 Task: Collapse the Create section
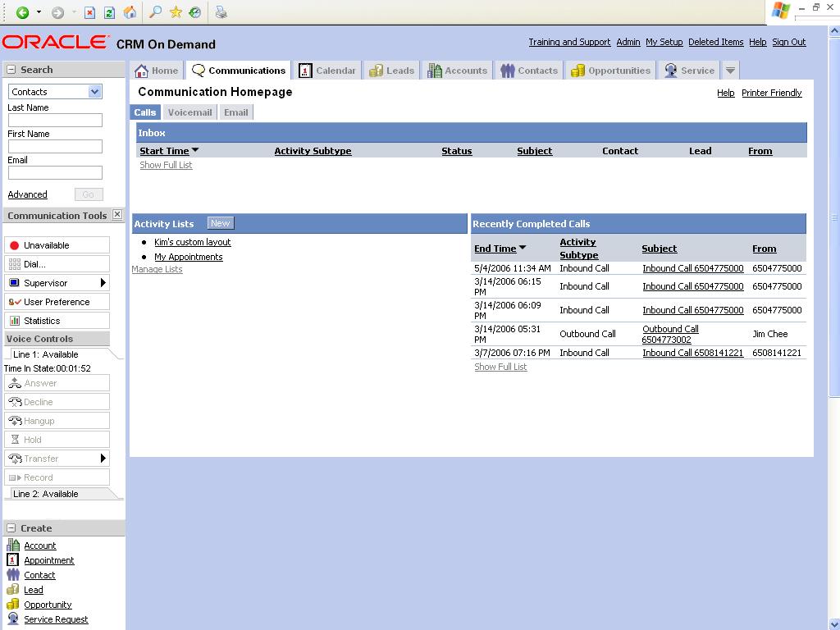click(11, 528)
